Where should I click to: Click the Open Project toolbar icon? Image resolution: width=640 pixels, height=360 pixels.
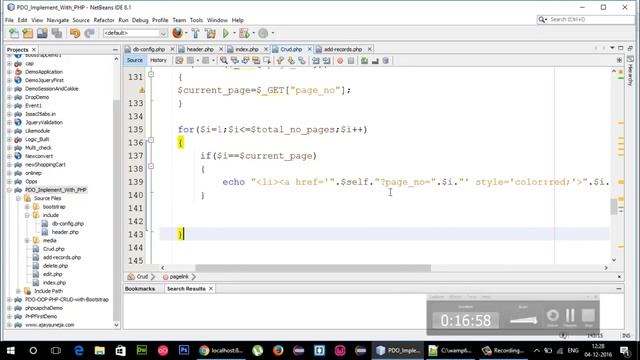(x=42, y=33)
